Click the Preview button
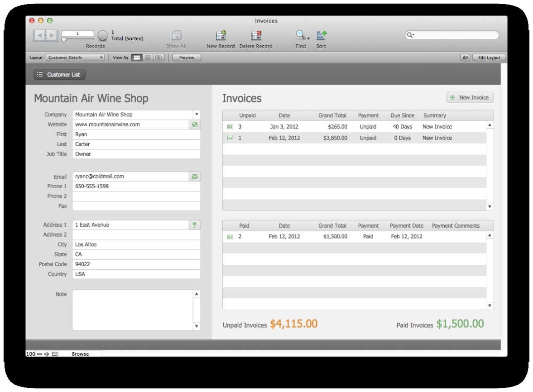 tap(187, 58)
